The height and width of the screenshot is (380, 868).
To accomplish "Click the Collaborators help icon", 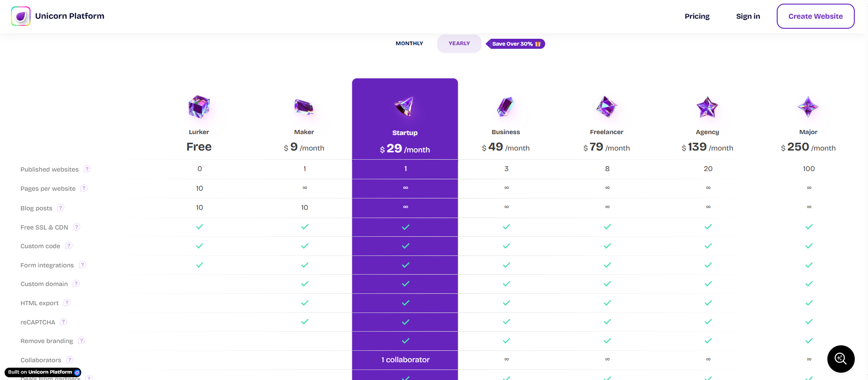I will [70, 359].
